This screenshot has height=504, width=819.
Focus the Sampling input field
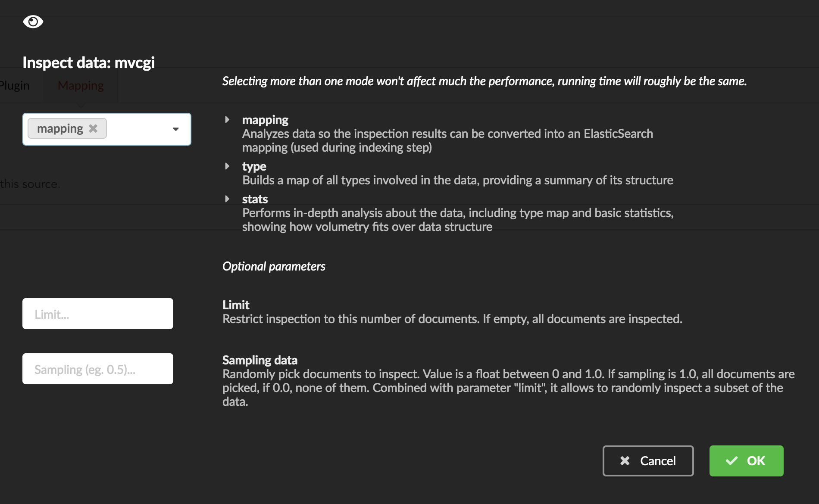(x=98, y=369)
